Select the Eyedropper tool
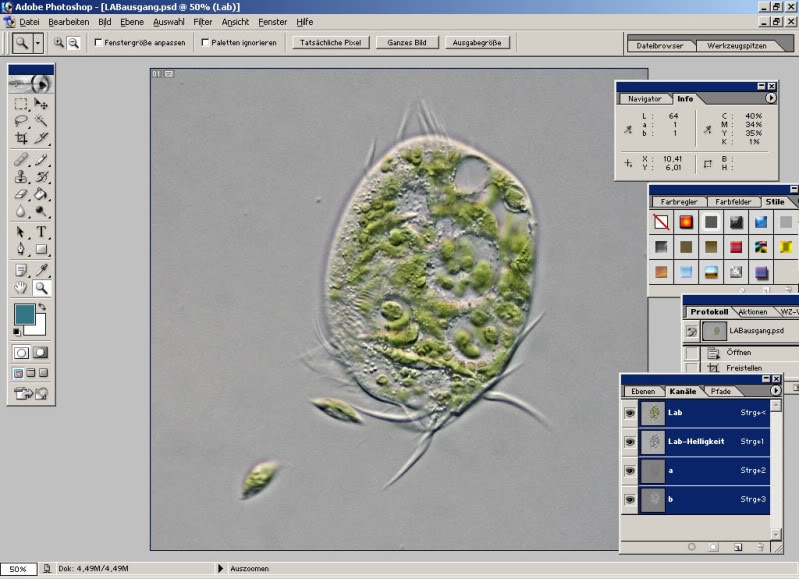799x579 pixels. (x=41, y=270)
